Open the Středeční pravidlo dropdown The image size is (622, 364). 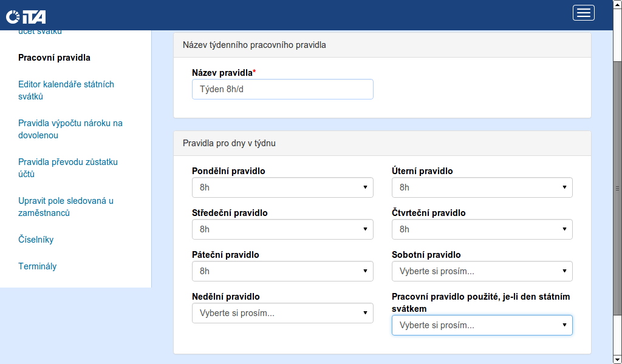click(x=282, y=229)
